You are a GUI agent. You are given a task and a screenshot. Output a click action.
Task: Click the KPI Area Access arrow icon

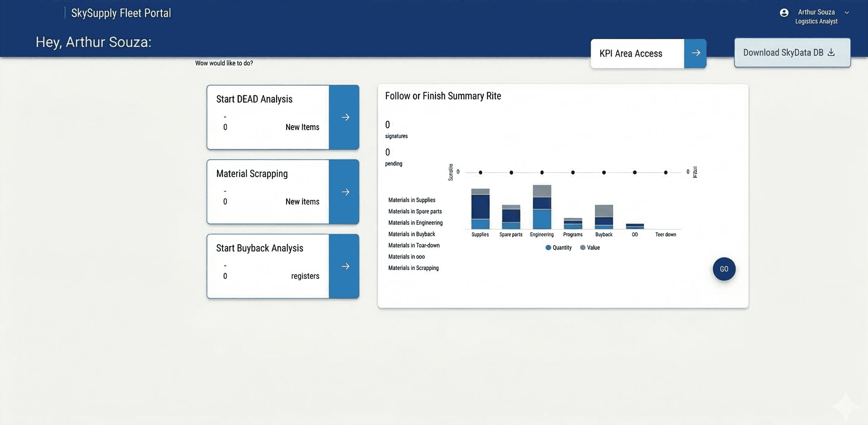695,53
